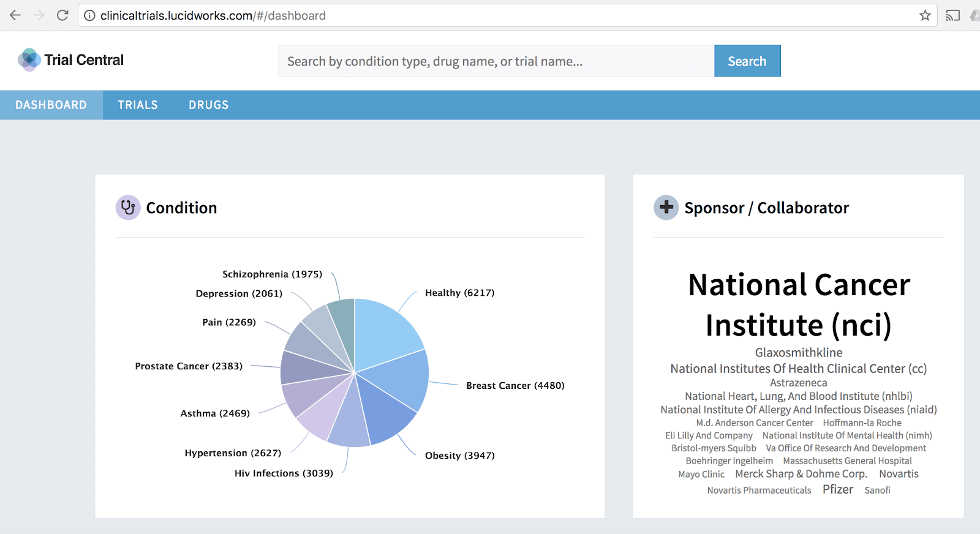Choose Hoffmann-la Roche sponsor
This screenshot has width=980, height=534.
point(862,423)
